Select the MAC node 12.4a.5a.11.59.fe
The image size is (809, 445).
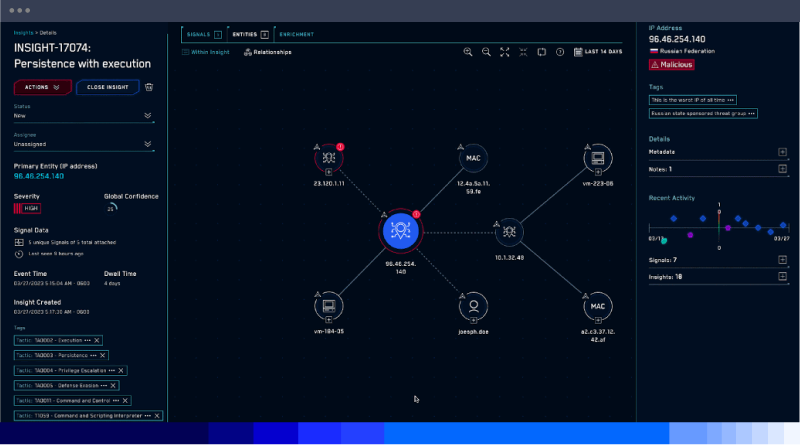[473, 157]
